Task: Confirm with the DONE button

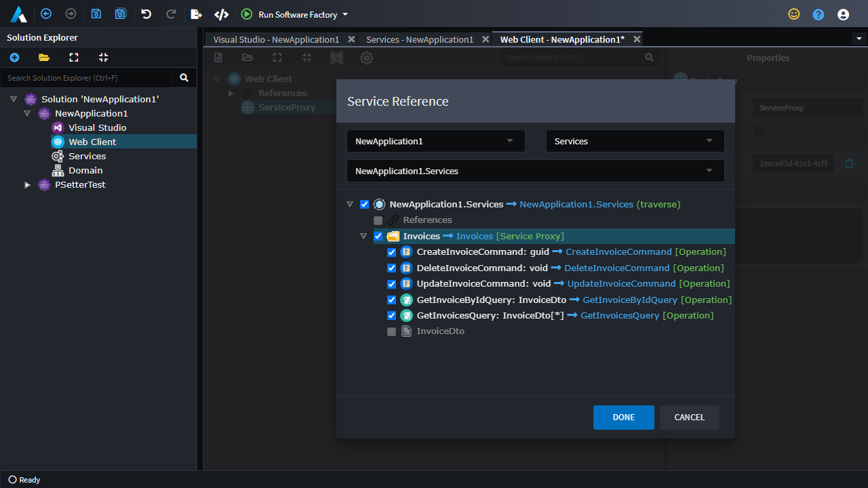Action: [x=624, y=418]
